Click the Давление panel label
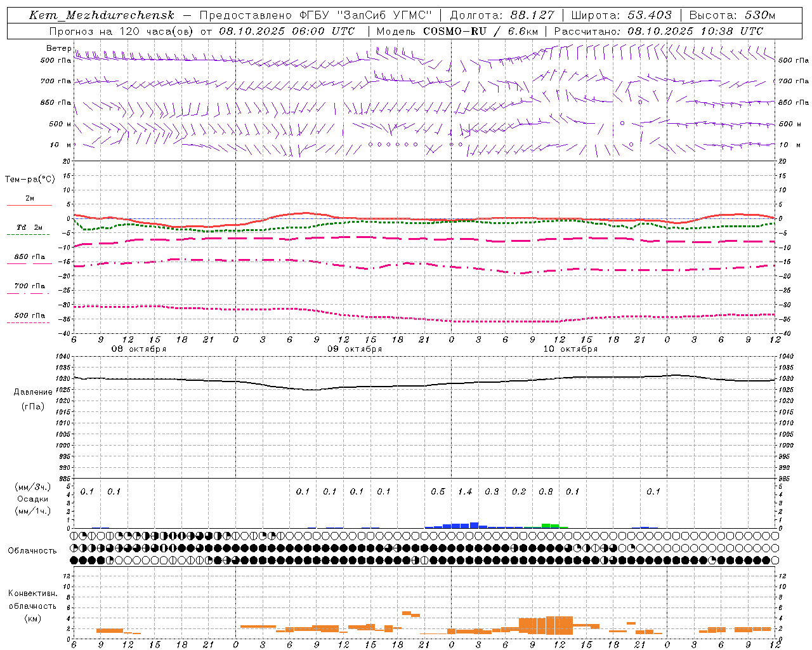812x650 pixels. point(33,392)
